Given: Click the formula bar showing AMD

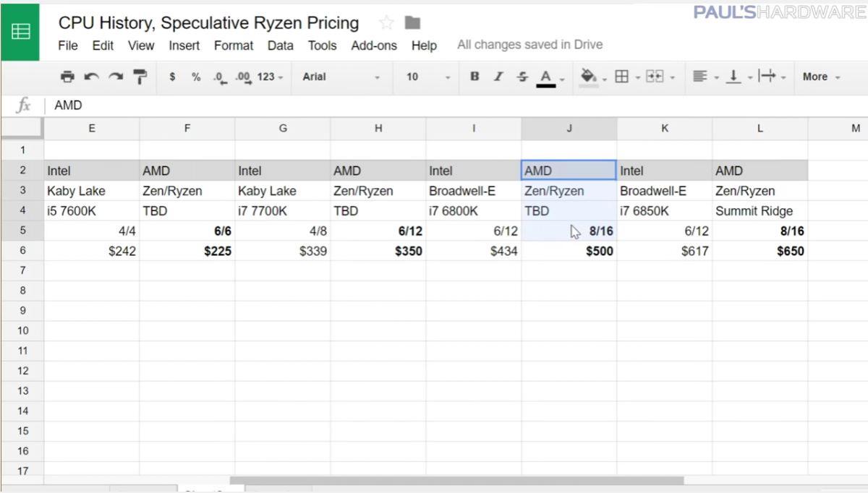Looking at the screenshot, I should [x=456, y=106].
